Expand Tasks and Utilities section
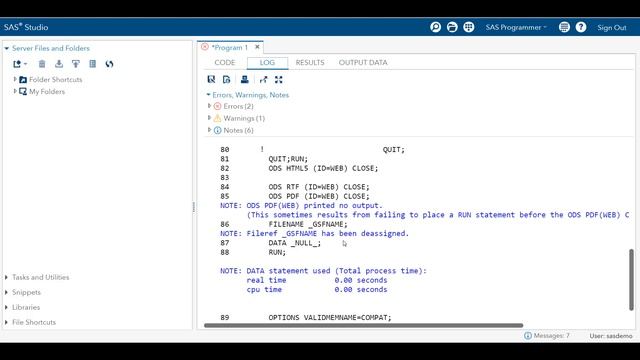Viewport: 640px width, 360px height. point(7,277)
